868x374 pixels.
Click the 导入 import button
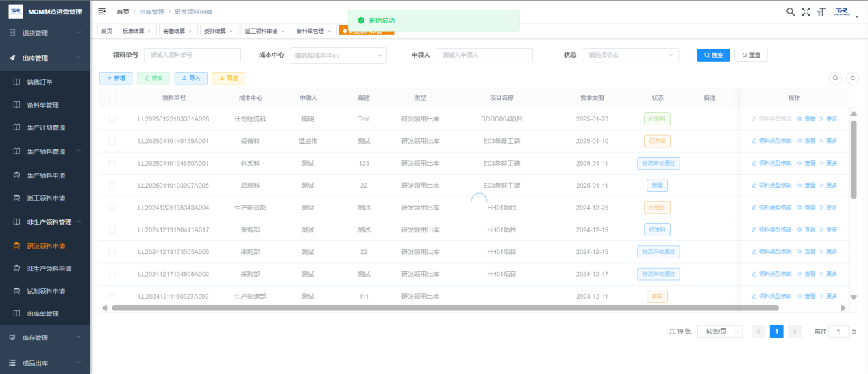pos(190,78)
